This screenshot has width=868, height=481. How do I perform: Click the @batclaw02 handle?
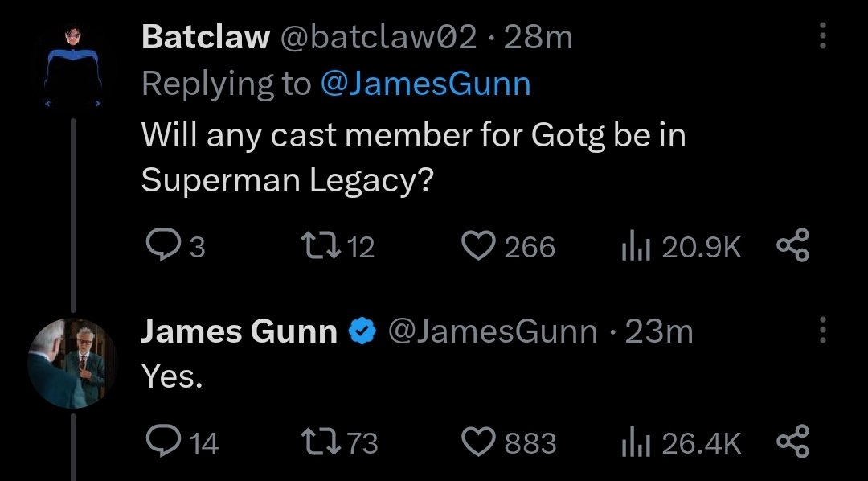[379, 38]
